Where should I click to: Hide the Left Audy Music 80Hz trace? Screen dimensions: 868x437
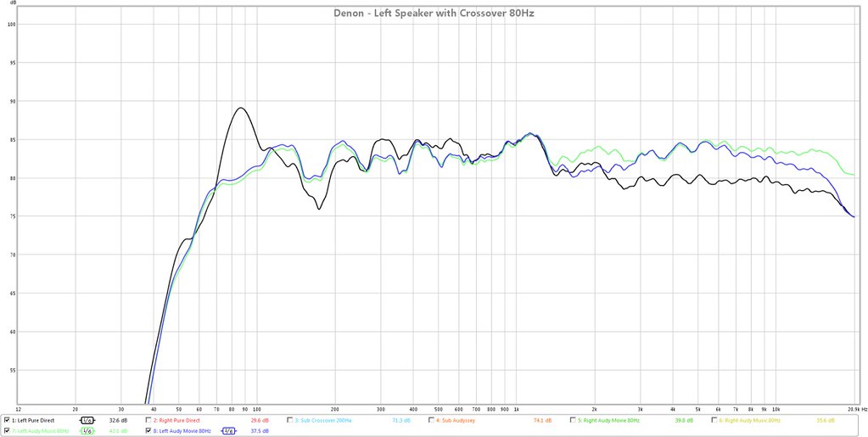(x=7, y=431)
